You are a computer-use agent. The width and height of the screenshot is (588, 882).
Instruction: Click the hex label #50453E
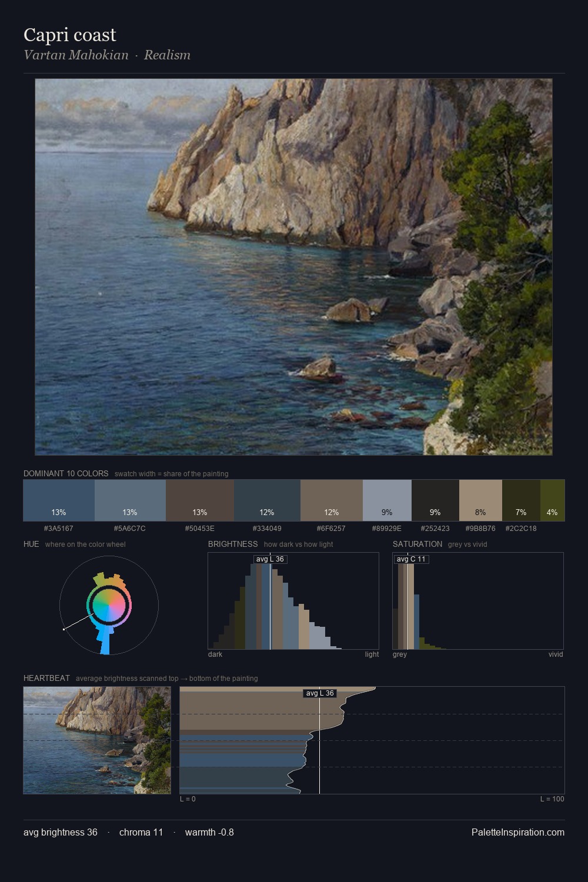click(200, 529)
